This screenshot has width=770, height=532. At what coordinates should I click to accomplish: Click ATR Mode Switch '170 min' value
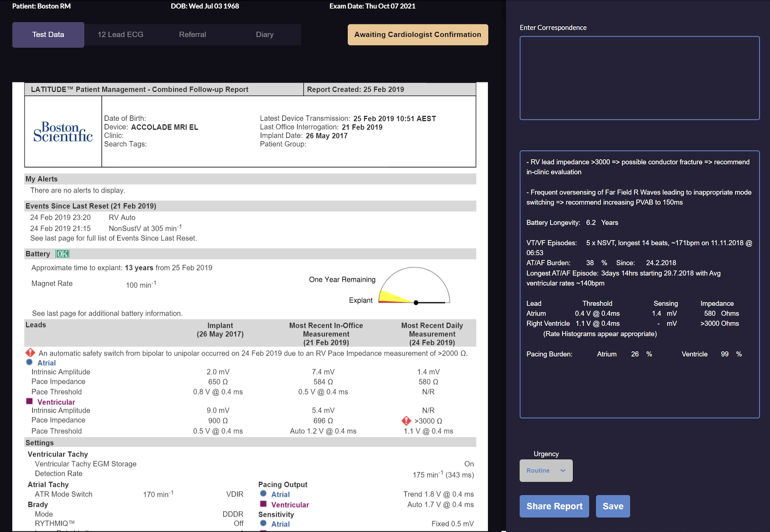click(158, 494)
